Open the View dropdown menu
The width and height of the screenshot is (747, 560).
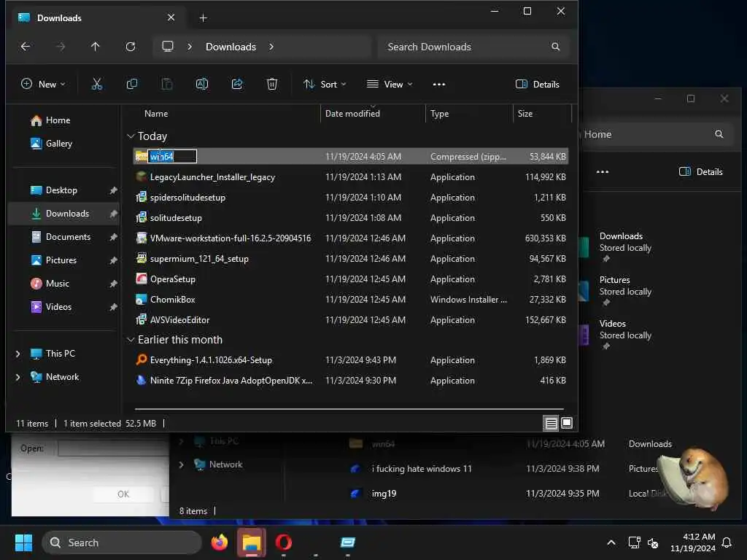(390, 85)
